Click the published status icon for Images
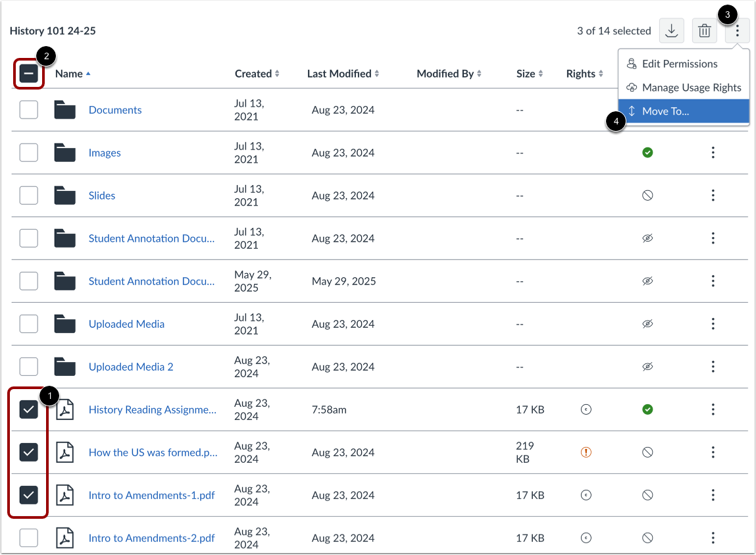This screenshot has width=756, height=555. click(647, 153)
